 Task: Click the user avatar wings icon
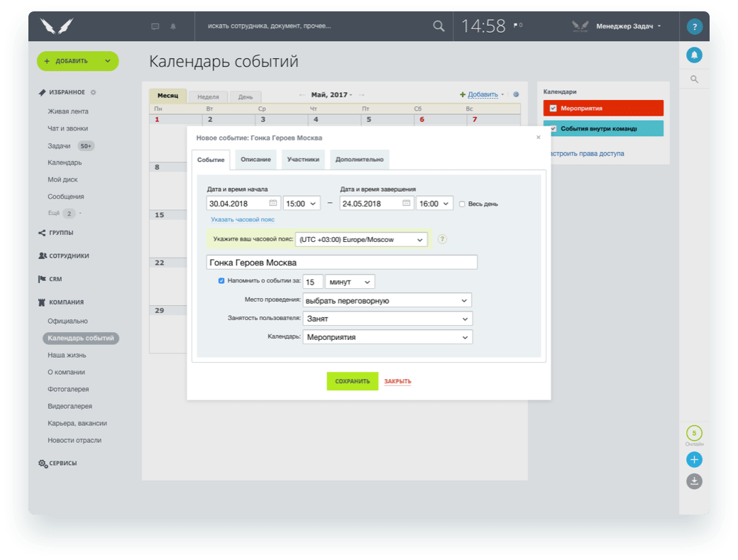580,26
